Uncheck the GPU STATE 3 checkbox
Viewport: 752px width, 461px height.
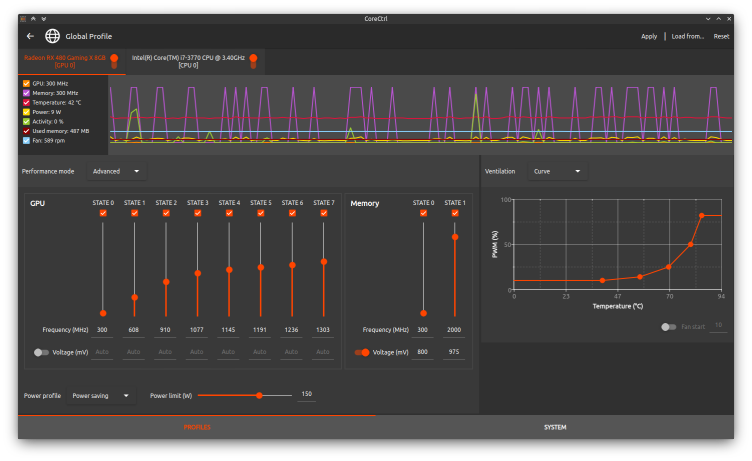(x=198, y=212)
